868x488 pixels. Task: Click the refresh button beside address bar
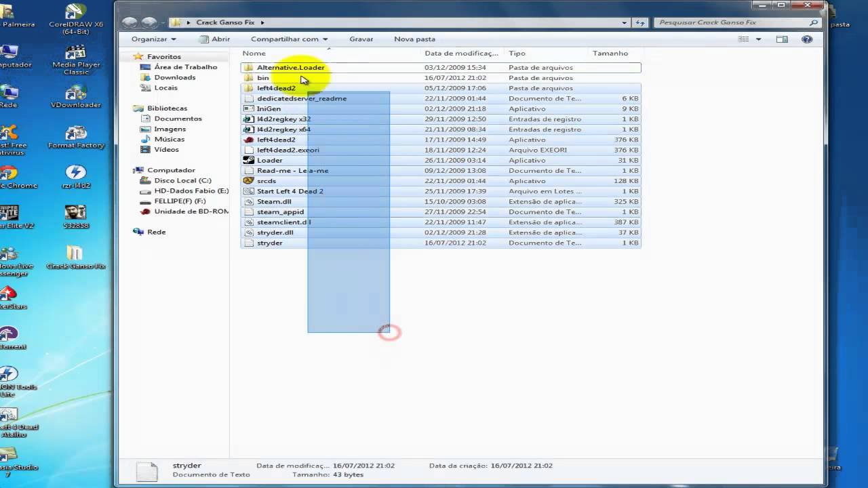pyautogui.click(x=640, y=22)
